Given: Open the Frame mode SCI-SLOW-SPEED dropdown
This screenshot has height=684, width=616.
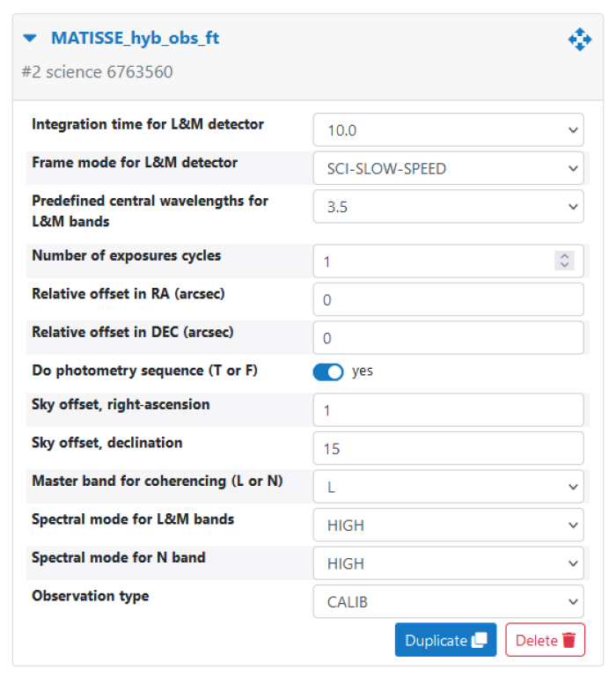Looking at the screenshot, I should [x=448, y=168].
